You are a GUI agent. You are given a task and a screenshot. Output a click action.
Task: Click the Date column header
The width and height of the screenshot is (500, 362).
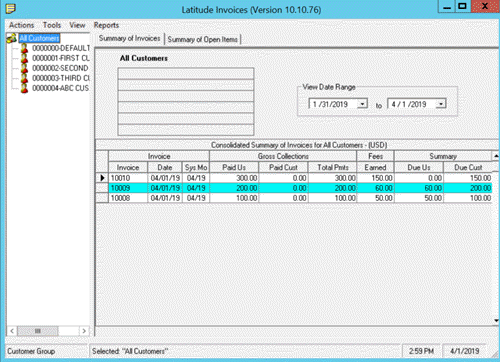click(x=165, y=167)
